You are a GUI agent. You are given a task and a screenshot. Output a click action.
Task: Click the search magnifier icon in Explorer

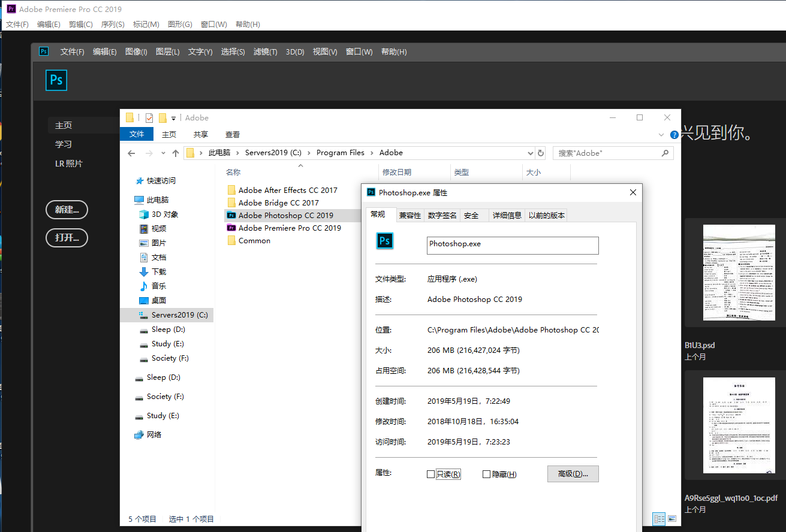pos(665,153)
